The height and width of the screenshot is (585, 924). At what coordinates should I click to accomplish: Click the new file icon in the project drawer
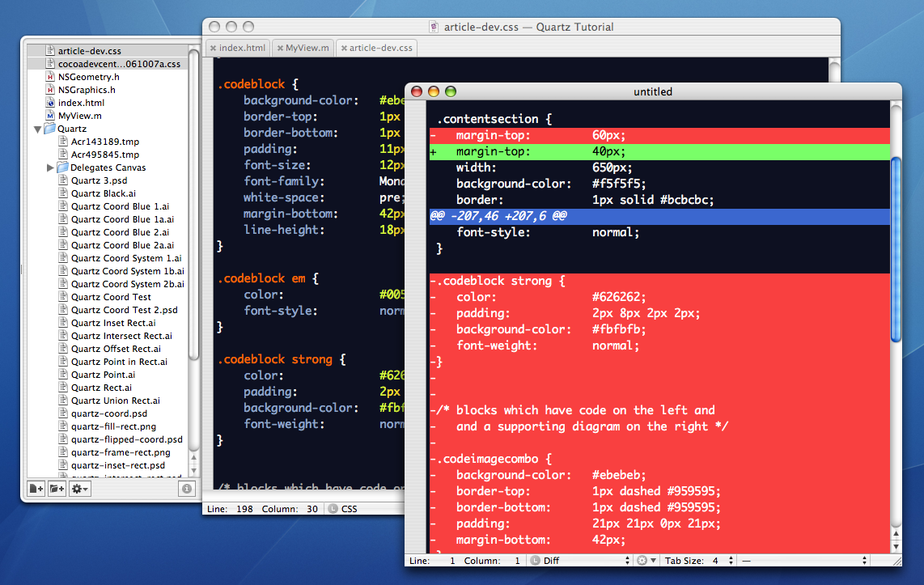36,489
